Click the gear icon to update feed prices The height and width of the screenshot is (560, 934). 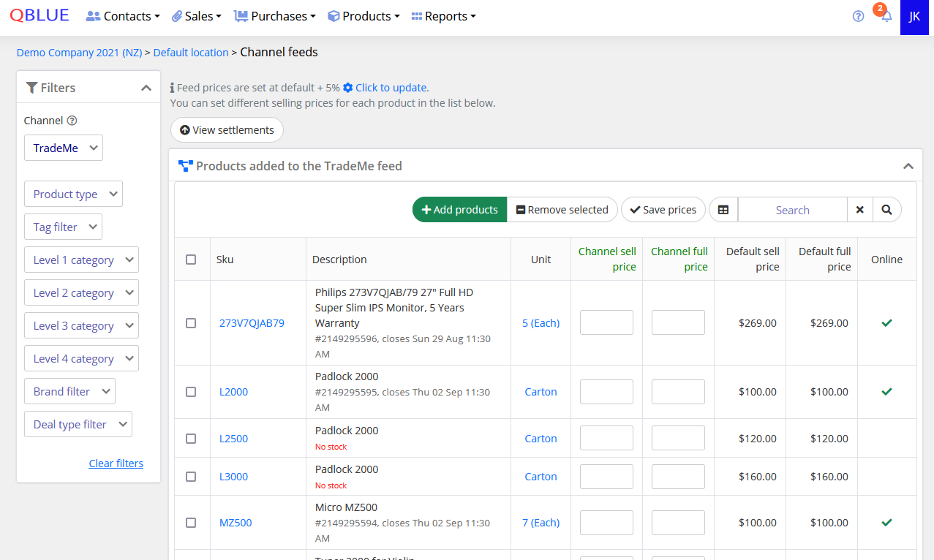coord(348,88)
